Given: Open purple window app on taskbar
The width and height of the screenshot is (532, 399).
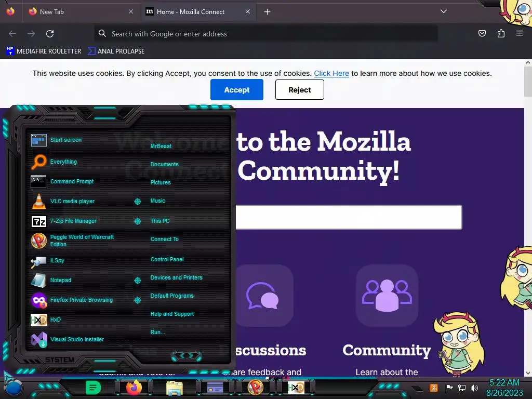Looking at the screenshot, I should pos(215,388).
